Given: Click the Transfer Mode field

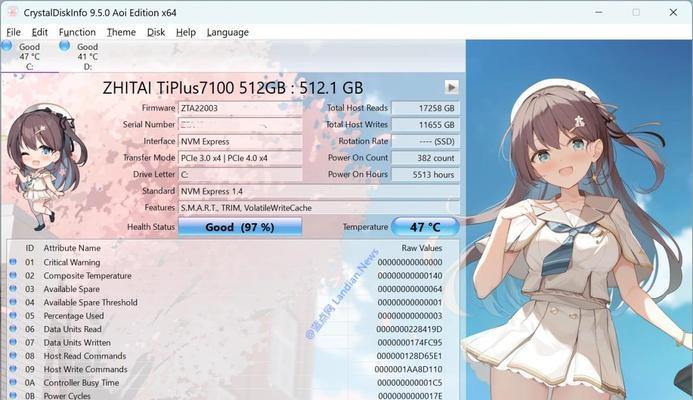Looking at the screenshot, I should pos(240,158).
